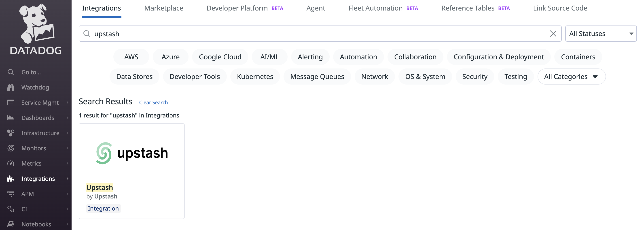Click the Search Results heading

coord(105,101)
